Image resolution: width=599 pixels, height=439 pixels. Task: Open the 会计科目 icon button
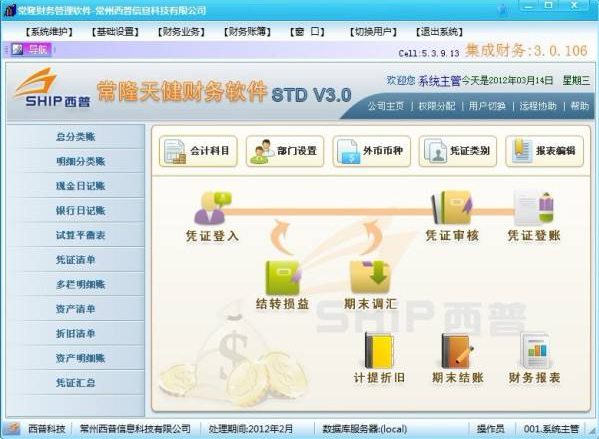coord(198,151)
